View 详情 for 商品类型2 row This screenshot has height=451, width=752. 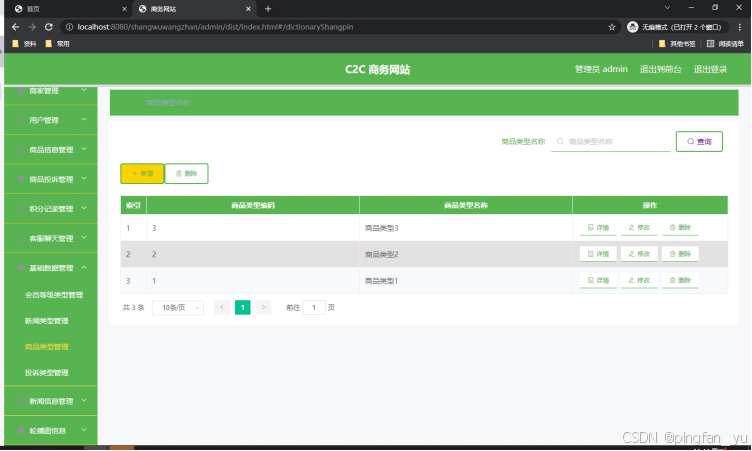(x=598, y=254)
